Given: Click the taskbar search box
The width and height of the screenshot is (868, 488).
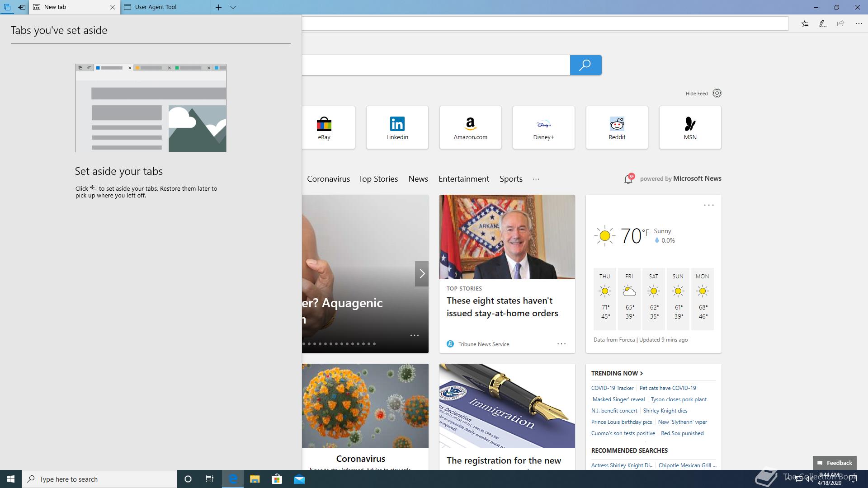Looking at the screenshot, I should tap(99, 479).
